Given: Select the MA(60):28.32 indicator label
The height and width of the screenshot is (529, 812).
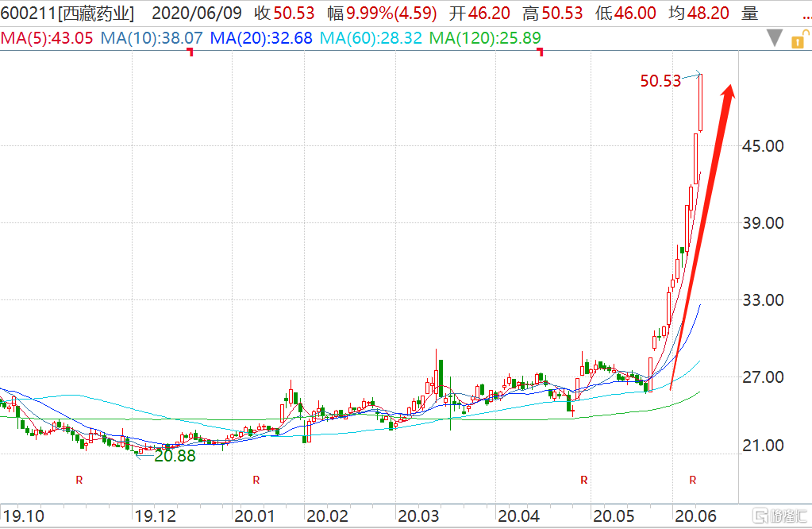Looking at the screenshot, I should [x=371, y=38].
